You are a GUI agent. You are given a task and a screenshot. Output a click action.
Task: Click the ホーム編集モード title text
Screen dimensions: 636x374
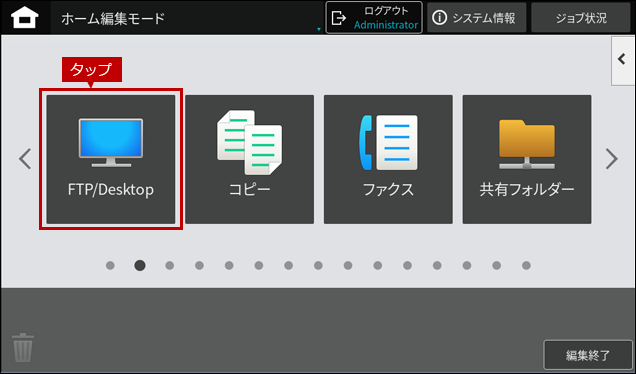point(113,18)
